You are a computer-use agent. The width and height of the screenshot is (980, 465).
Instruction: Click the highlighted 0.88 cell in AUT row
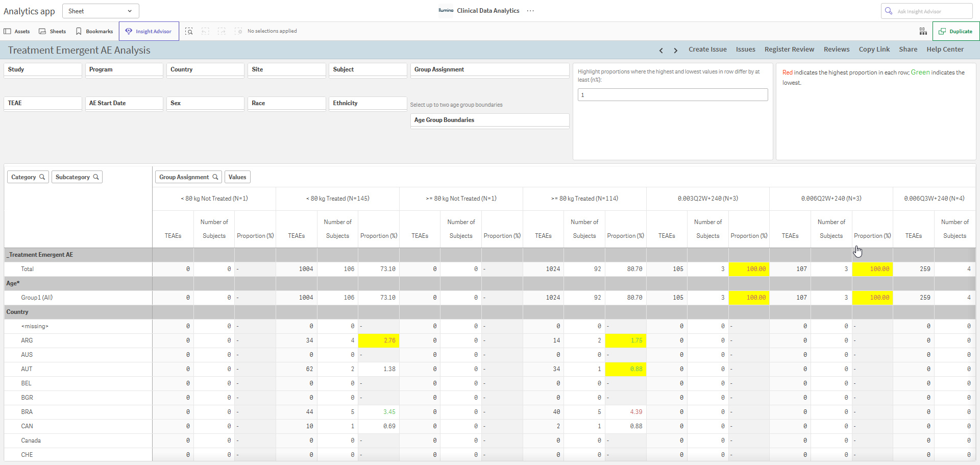click(x=626, y=369)
